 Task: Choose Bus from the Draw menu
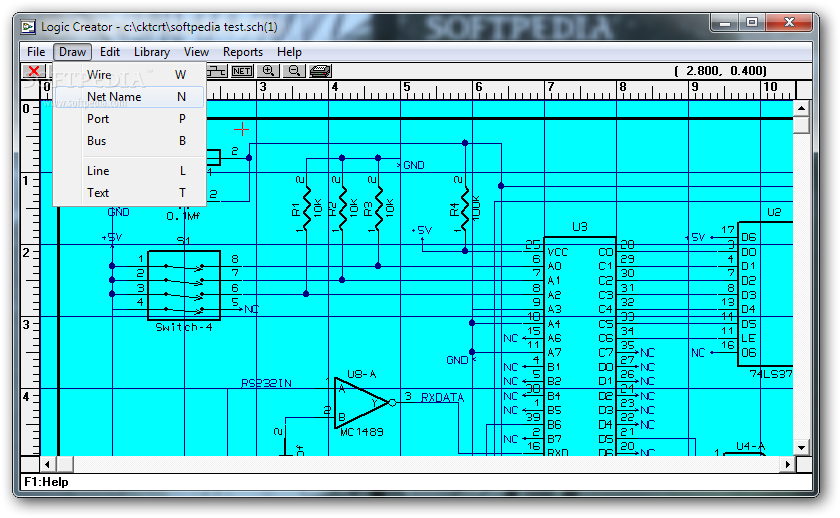click(x=130, y=141)
